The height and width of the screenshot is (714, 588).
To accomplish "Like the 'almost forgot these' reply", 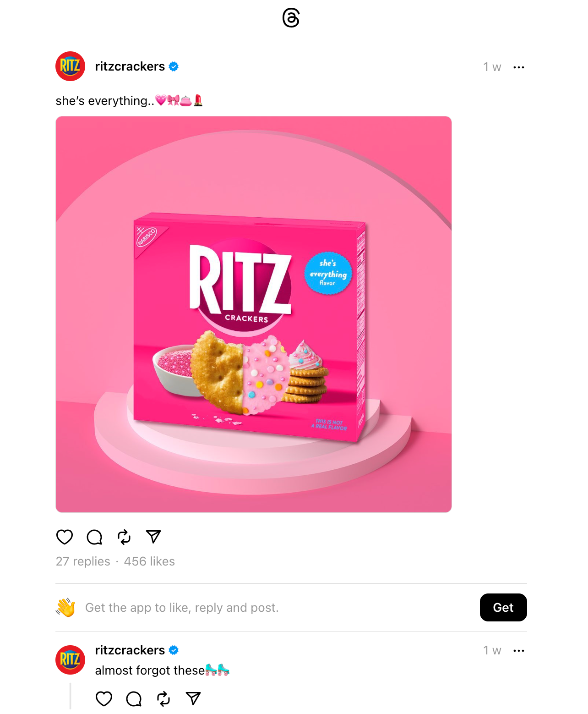I will (104, 698).
